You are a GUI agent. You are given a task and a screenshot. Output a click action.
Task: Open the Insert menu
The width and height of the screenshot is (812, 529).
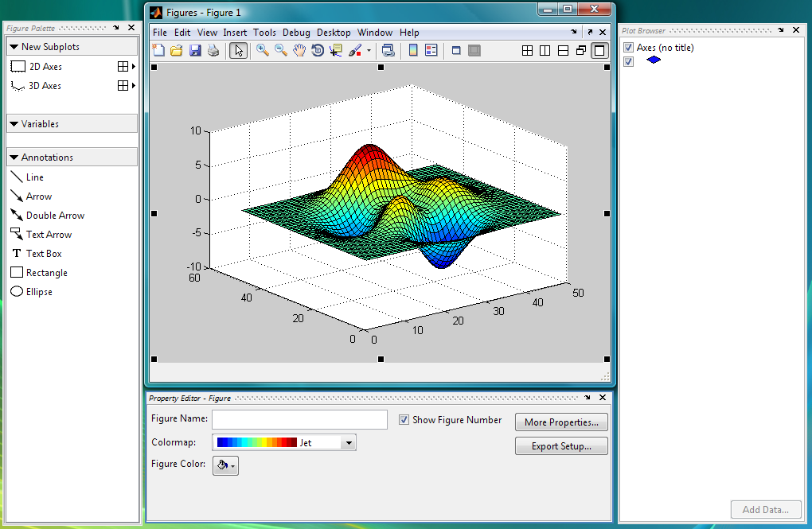[x=235, y=33]
